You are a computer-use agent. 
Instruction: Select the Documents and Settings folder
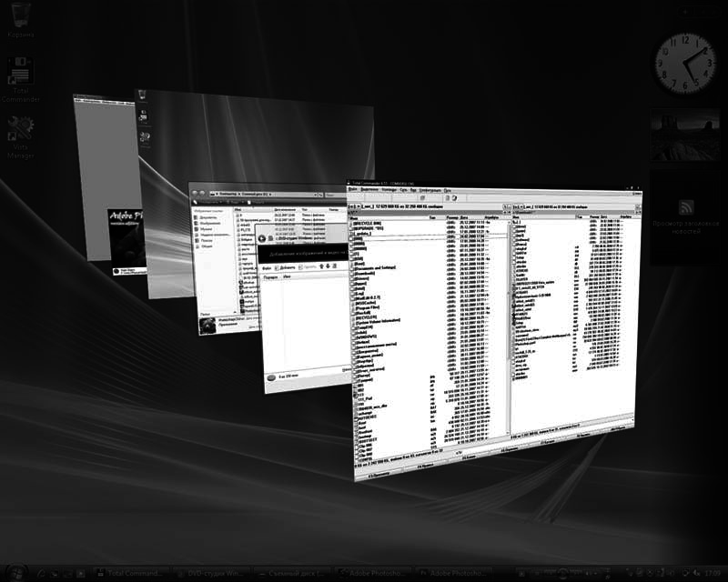pos(369,267)
